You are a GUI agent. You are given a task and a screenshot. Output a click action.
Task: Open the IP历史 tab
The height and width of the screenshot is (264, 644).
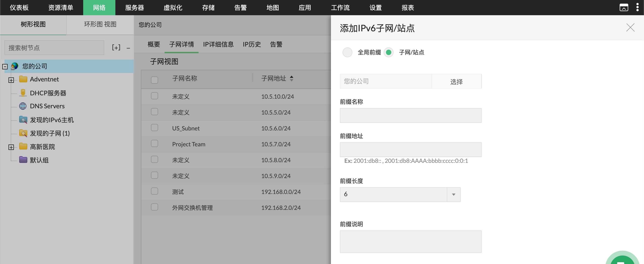pyautogui.click(x=252, y=44)
